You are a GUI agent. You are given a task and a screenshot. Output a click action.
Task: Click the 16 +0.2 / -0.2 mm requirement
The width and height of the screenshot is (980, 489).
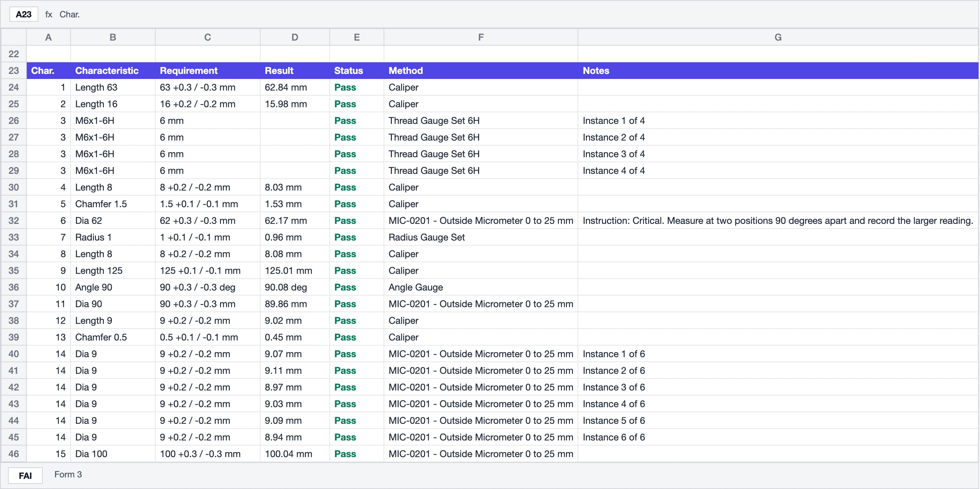coord(207,104)
